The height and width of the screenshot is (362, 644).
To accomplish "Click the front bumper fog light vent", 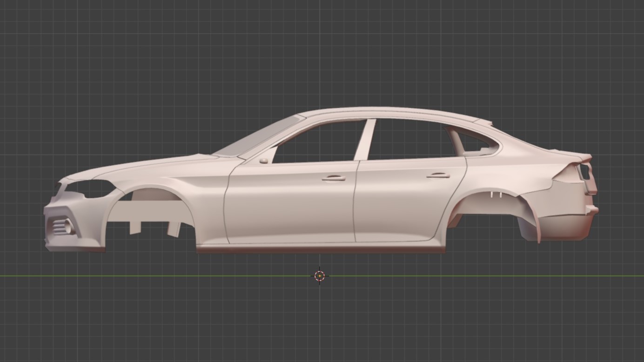I will click(62, 227).
